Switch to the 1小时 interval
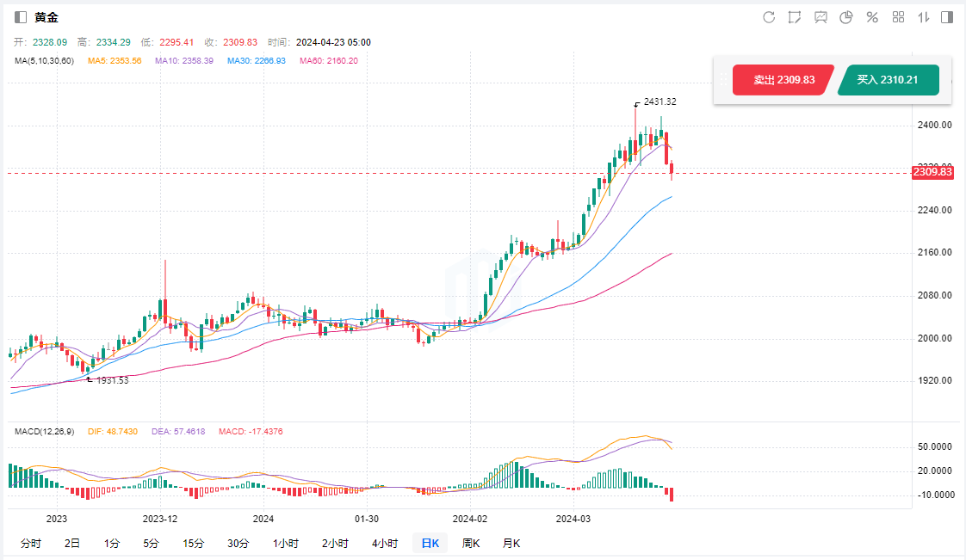Viewport: 966px width, 560px height. point(286,543)
